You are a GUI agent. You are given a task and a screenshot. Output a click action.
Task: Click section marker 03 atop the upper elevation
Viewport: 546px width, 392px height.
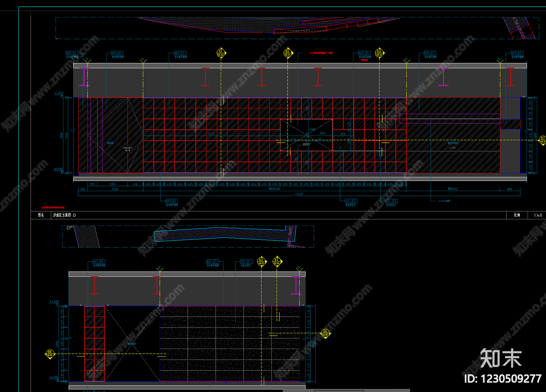click(379, 53)
